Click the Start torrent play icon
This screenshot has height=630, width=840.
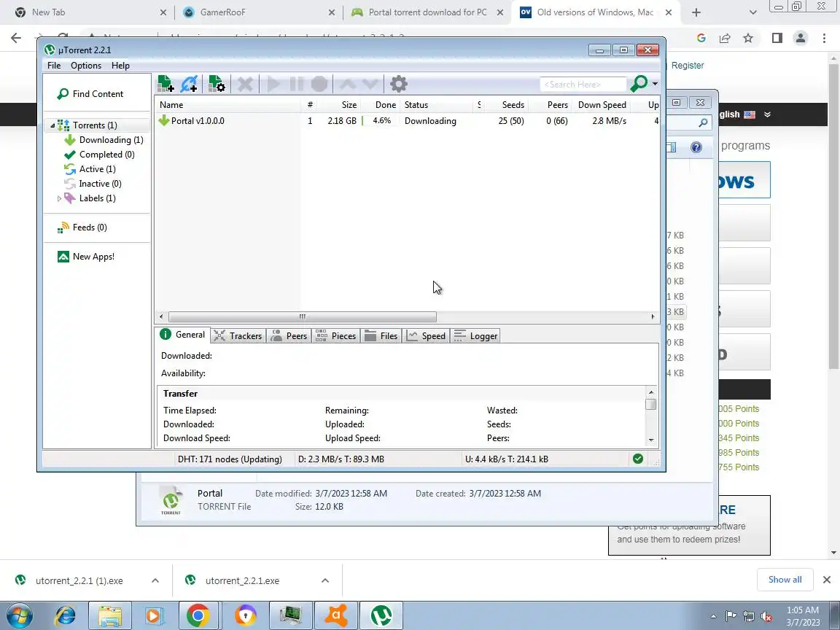273,84
